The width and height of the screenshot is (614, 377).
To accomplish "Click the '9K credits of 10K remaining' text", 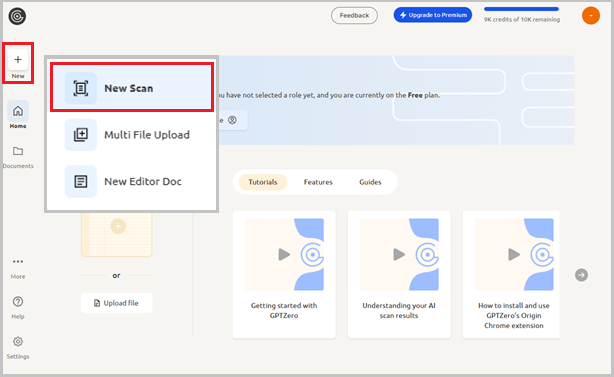I will 522,20.
